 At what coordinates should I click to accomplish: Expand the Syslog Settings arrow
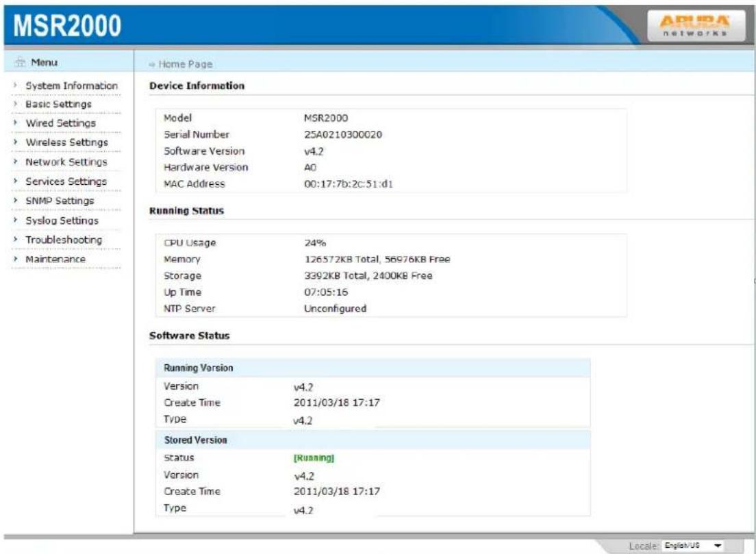coord(16,220)
